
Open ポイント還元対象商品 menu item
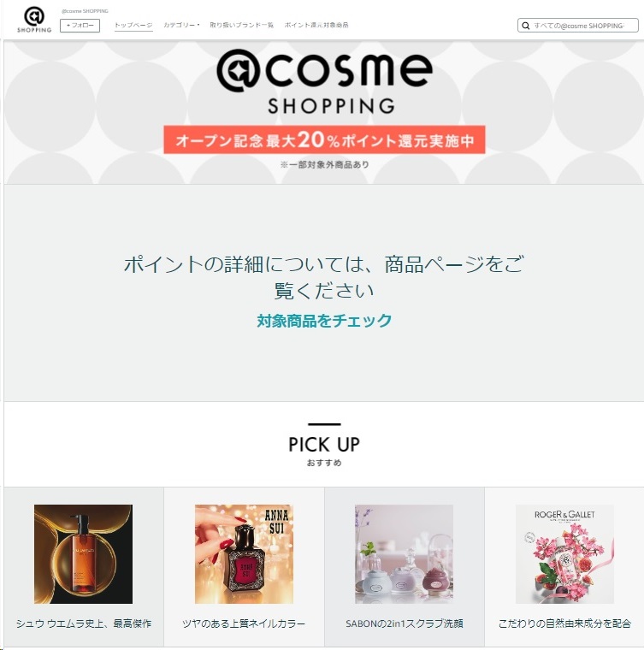(x=316, y=25)
